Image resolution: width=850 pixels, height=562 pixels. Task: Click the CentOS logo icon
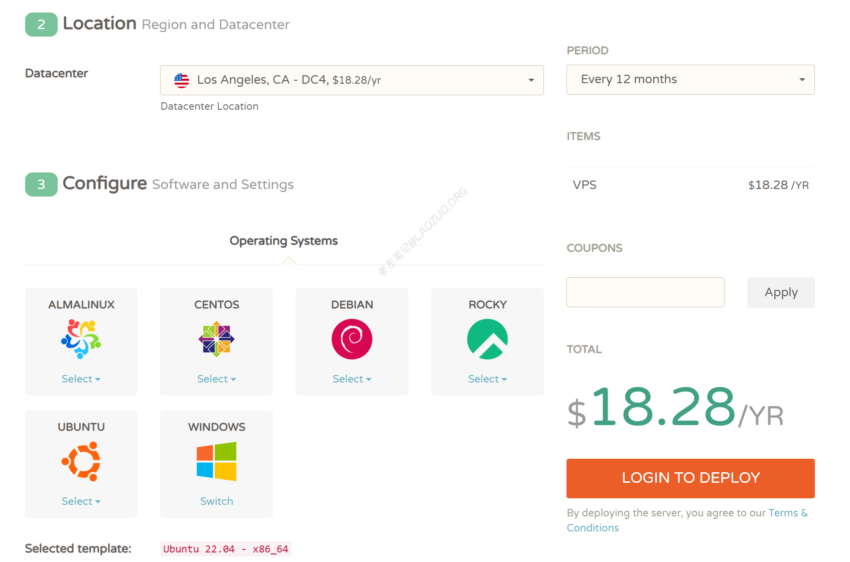pyautogui.click(x=216, y=339)
